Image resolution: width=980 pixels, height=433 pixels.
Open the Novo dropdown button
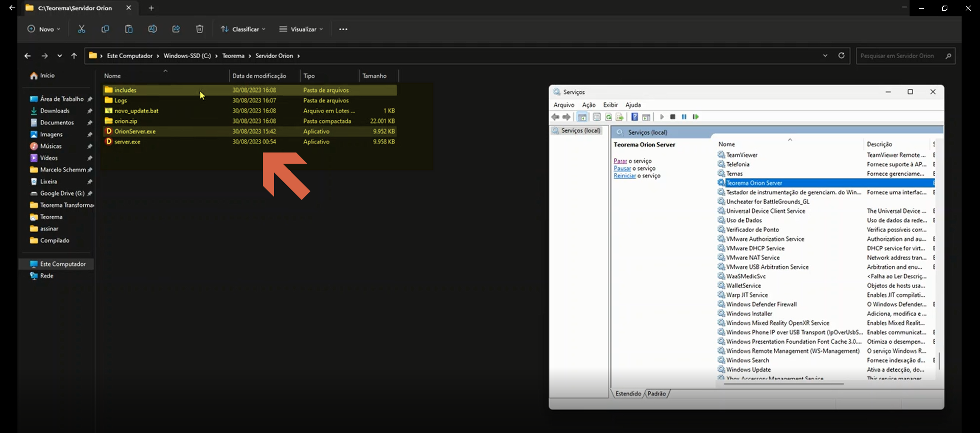[x=44, y=29]
